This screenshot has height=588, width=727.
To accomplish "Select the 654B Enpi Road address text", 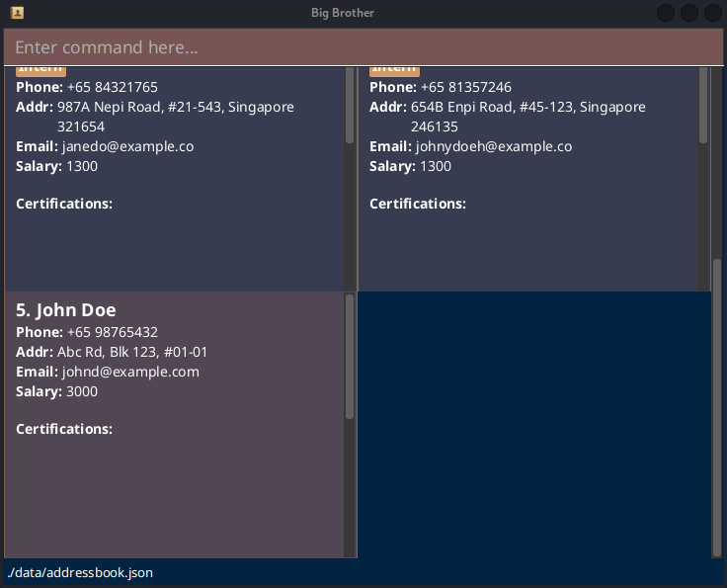I will [527, 107].
